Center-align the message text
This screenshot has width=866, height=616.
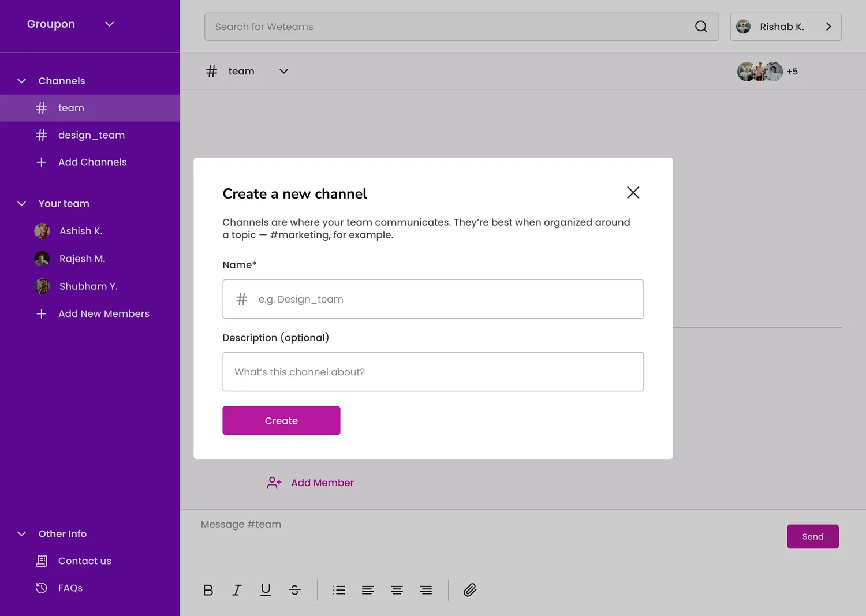(397, 590)
